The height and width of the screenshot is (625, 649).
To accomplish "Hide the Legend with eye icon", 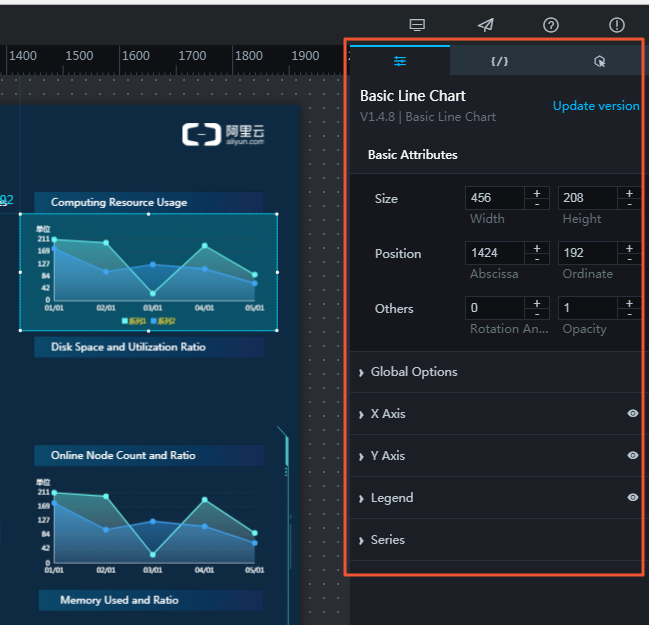I will point(632,497).
